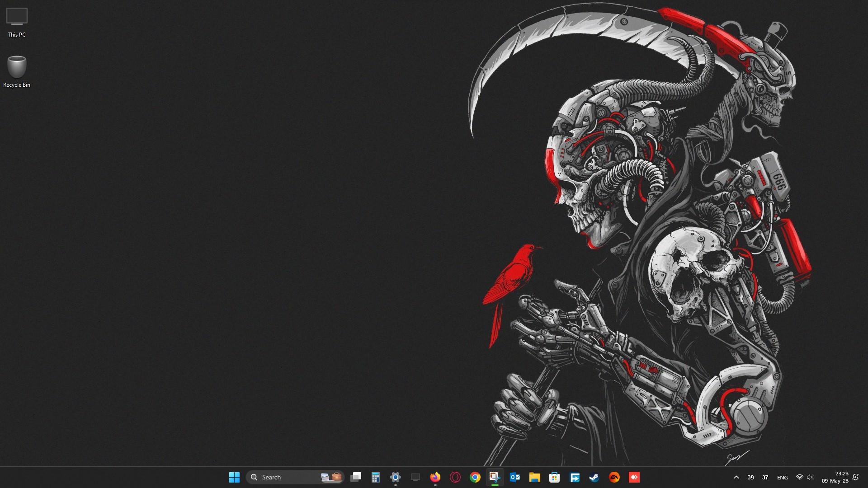Expand hidden system tray icons

[736, 477]
